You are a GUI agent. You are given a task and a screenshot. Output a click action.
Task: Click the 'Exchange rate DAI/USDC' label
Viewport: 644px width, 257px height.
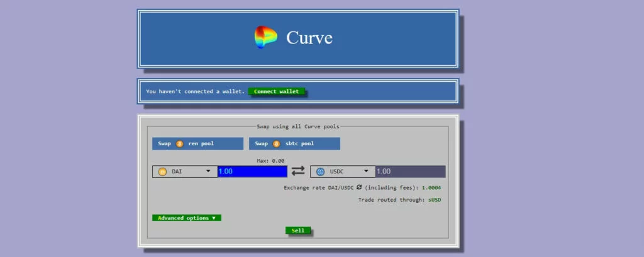pos(319,188)
